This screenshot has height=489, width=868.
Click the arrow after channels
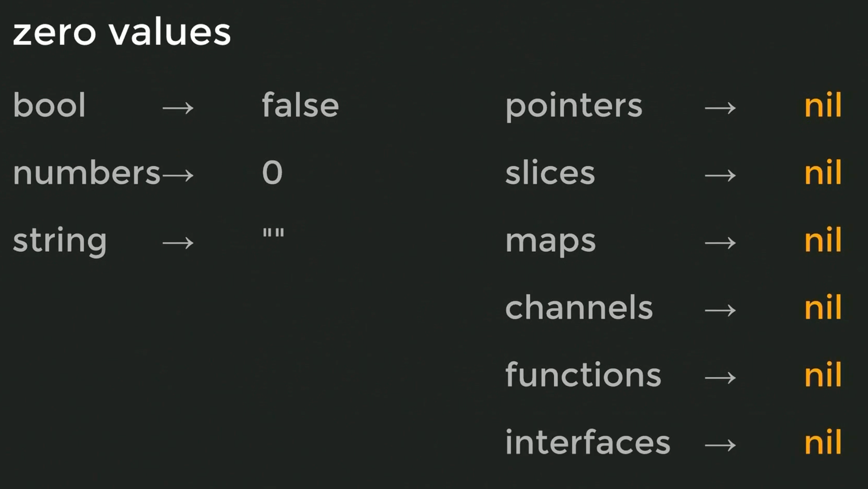pyautogui.click(x=720, y=310)
